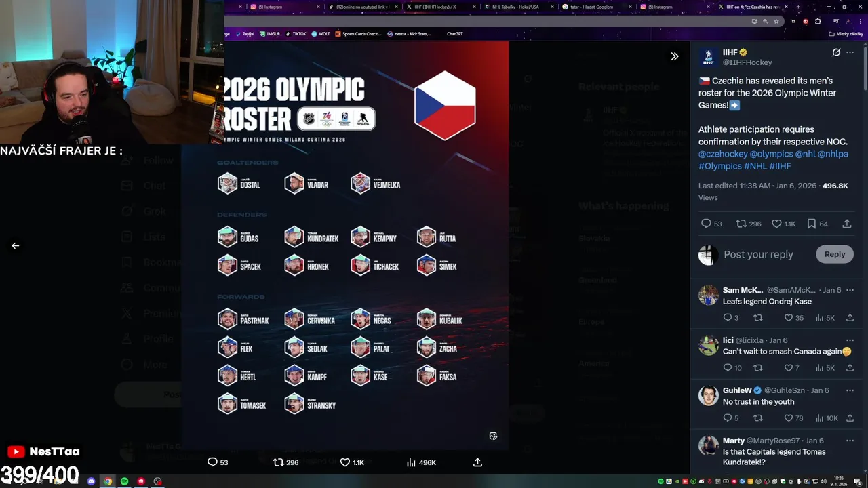Open the Sports Cards Checklist bookmark
The height and width of the screenshot is (488, 868).
point(359,33)
